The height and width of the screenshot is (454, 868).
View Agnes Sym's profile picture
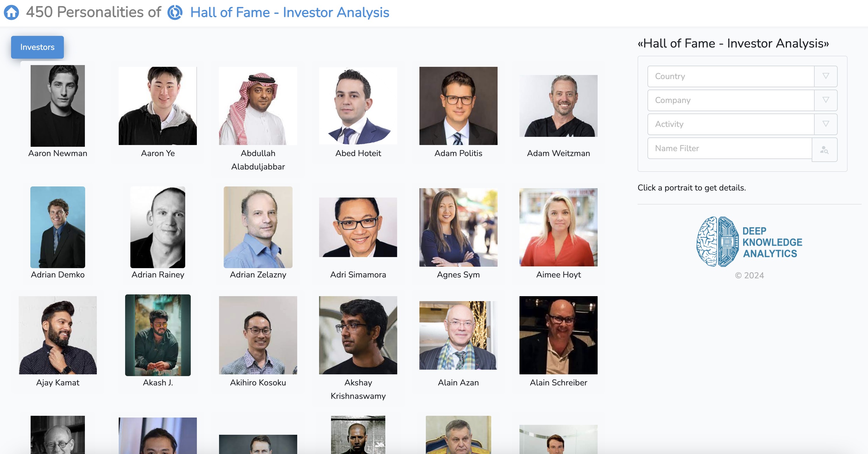[458, 227]
